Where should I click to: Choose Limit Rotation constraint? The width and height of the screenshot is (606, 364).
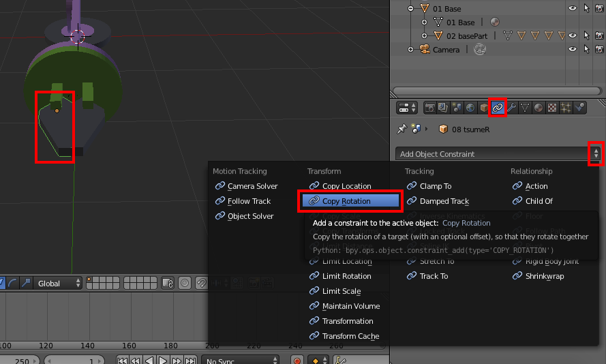(x=340, y=276)
